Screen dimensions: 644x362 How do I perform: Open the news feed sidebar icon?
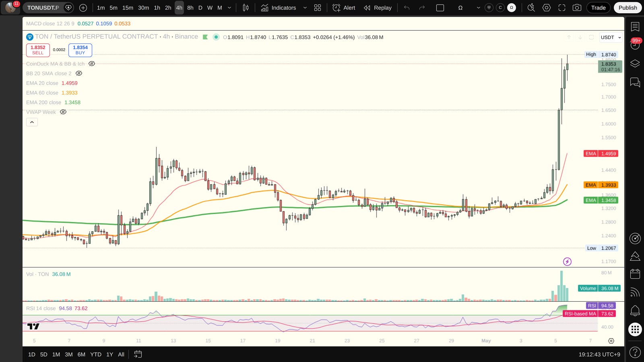[635, 292]
